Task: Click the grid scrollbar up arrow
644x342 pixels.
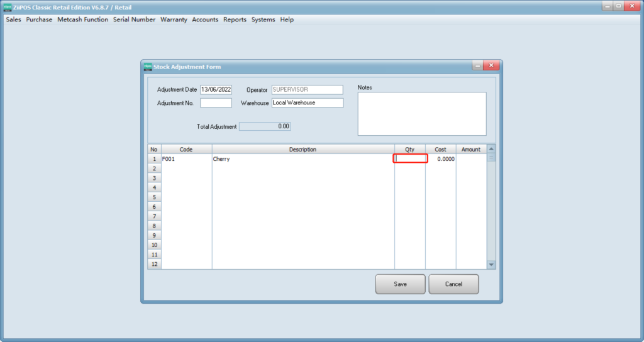Action: (x=491, y=149)
